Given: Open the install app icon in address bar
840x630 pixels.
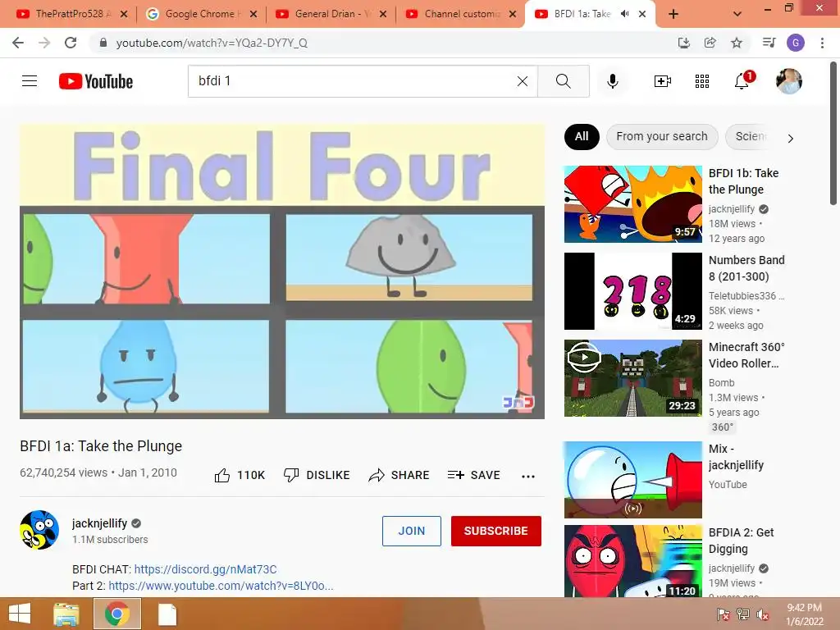Looking at the screenshot, I should point(683,43).
